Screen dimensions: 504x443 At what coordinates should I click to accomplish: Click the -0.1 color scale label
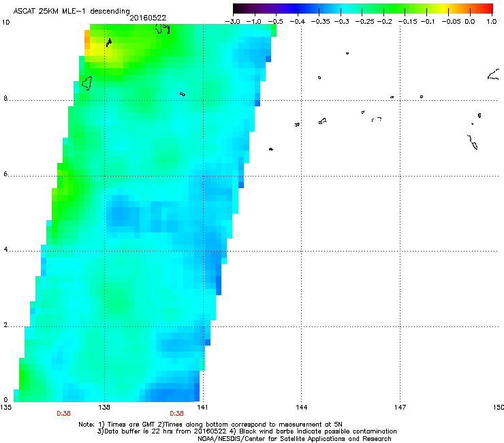[428, 22]
